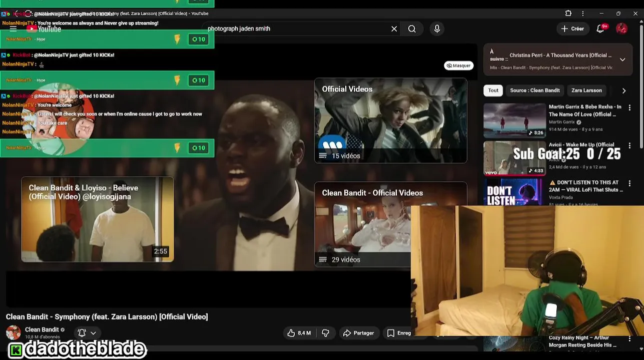Screen dimensions: 644x360
Task: Run search with the magnifier button
Action: (412, 28)
